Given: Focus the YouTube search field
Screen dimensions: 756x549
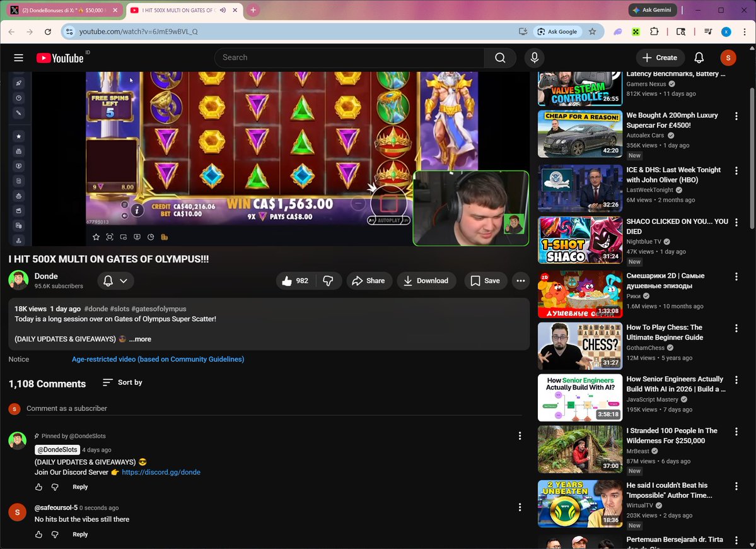Looking at the screenshot, I should point(349,58).
